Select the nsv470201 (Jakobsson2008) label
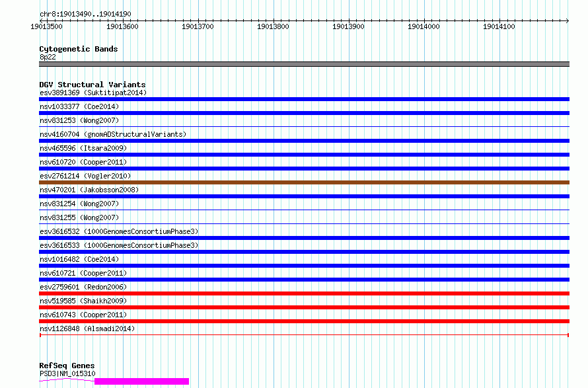Screen dimensions: 588x388 [89, 190]
